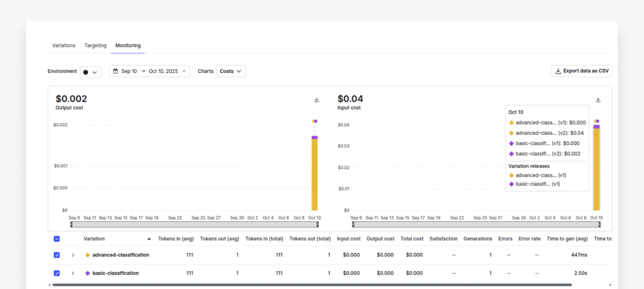
Task: Download the Input cost chart
Action: 598,100
